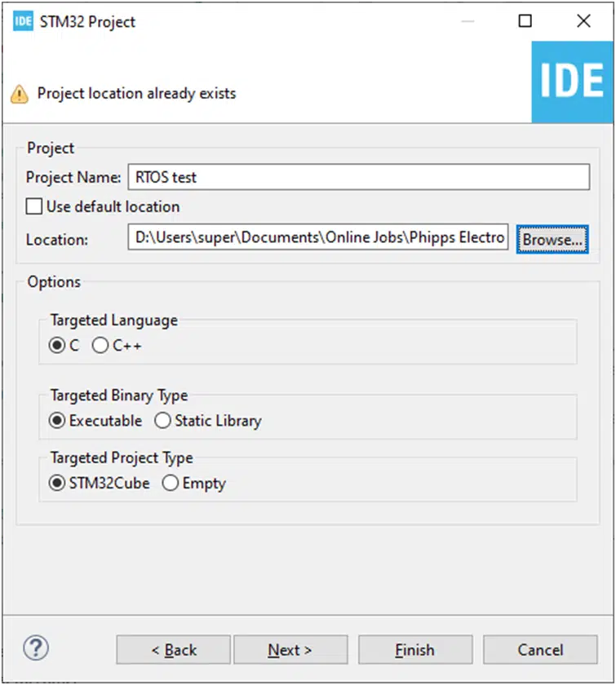Click the warning triangle icon
This screenshot has height=685, width=616.
[20, 94]
